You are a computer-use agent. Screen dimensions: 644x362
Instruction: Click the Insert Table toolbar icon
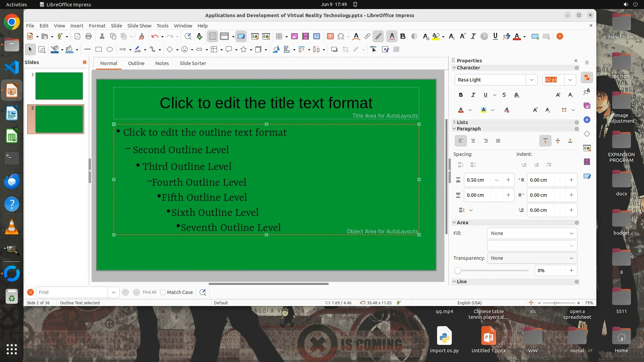tap(279, 37)
